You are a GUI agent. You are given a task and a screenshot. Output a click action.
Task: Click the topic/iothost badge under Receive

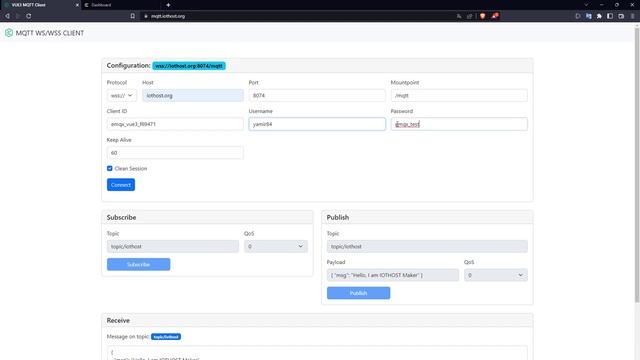pos(166,337)
